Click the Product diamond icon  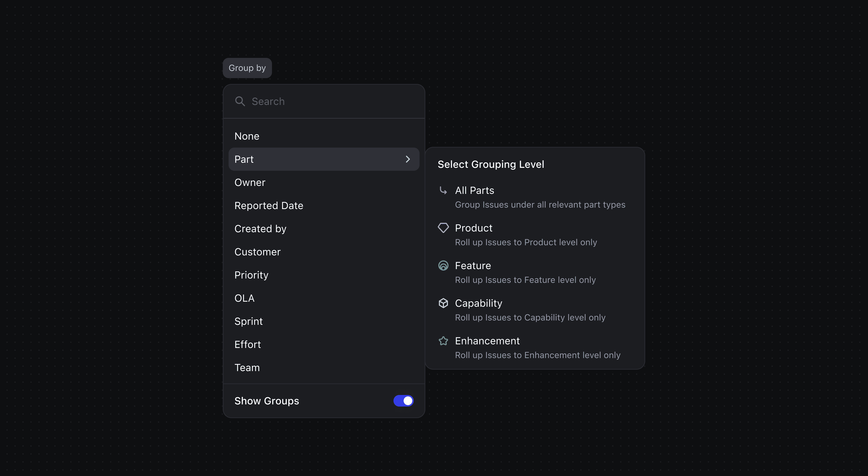point(443,228)
